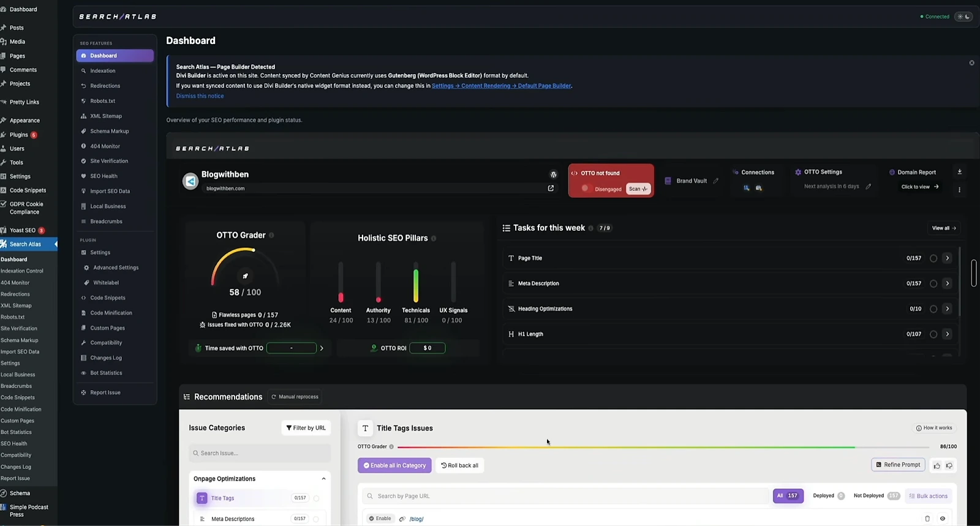Expand the Meta Description task chevron
Screen dimensions: 980x526
tap(948, 284)
